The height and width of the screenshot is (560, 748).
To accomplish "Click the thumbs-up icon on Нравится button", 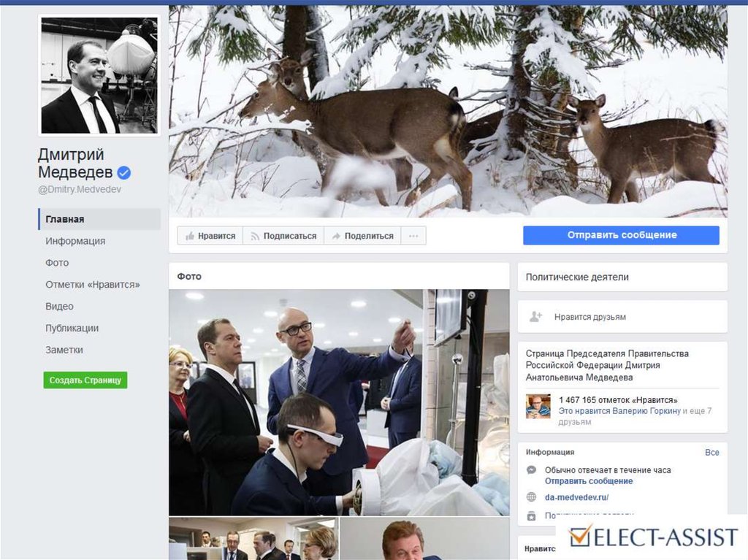I will [x=190, y=236].
